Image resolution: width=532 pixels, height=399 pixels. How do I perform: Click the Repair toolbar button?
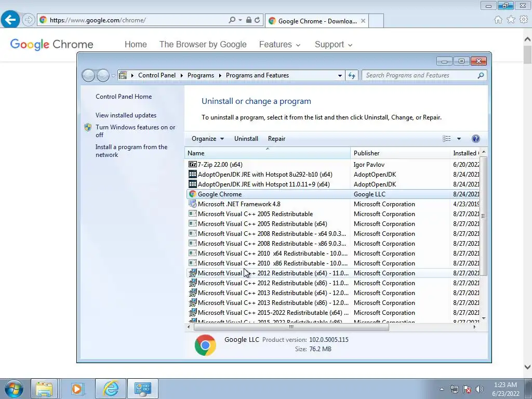276,138
